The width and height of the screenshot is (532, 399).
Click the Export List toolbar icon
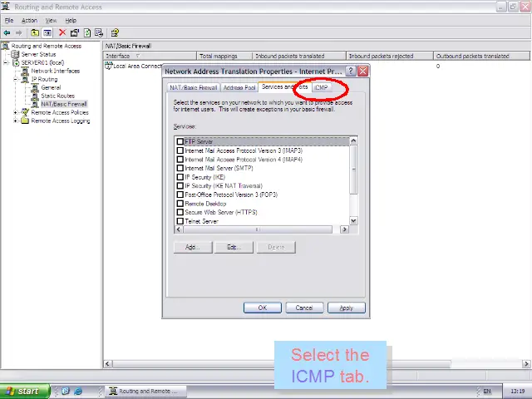[99, 33]
